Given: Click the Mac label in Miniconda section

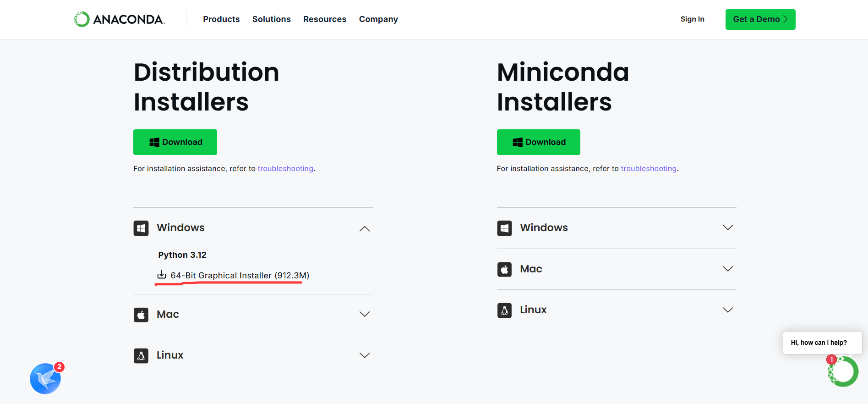Looking at the screenshot, I should click(x=531, y=269).
